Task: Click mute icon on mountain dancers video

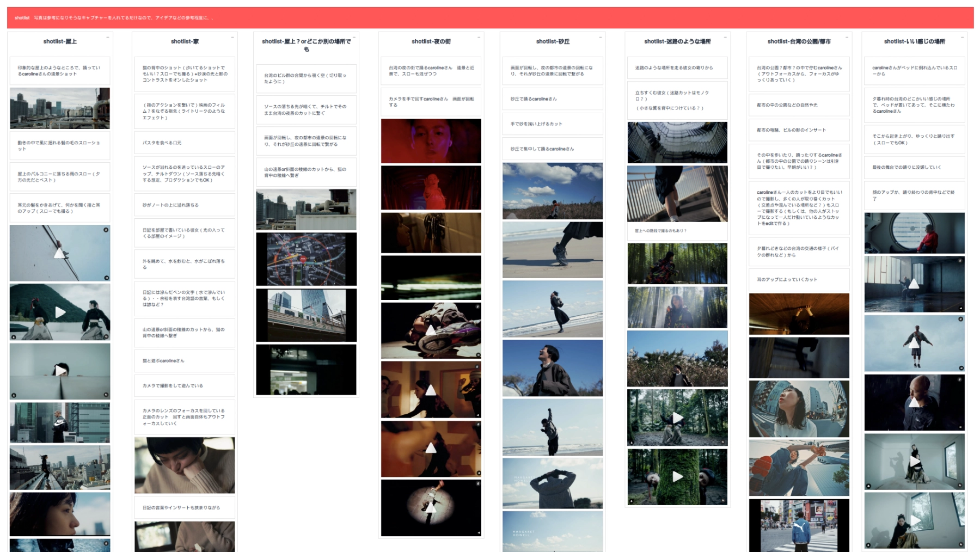Action: point(106,336)
